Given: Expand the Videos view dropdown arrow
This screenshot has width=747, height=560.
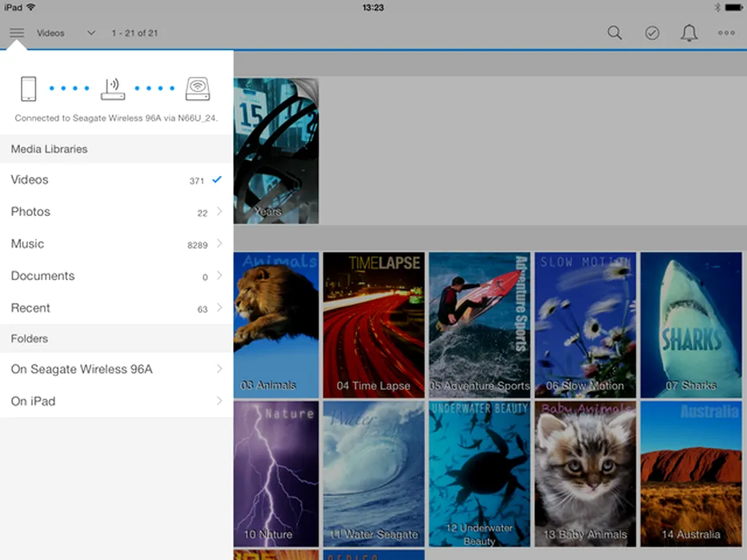Looking at the screenshot, I should point(90,33).
